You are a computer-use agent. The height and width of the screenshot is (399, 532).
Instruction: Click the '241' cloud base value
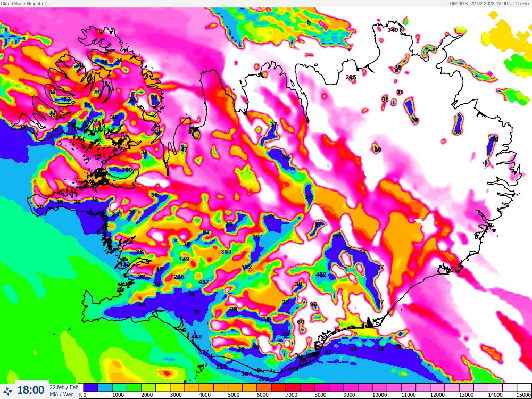pyautogui.click(x=117, y=214)
